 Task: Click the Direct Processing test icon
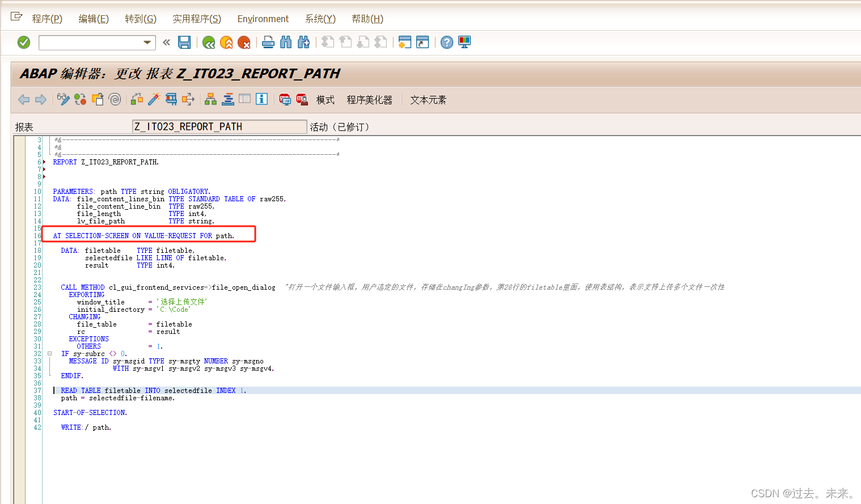click(171, 100)
